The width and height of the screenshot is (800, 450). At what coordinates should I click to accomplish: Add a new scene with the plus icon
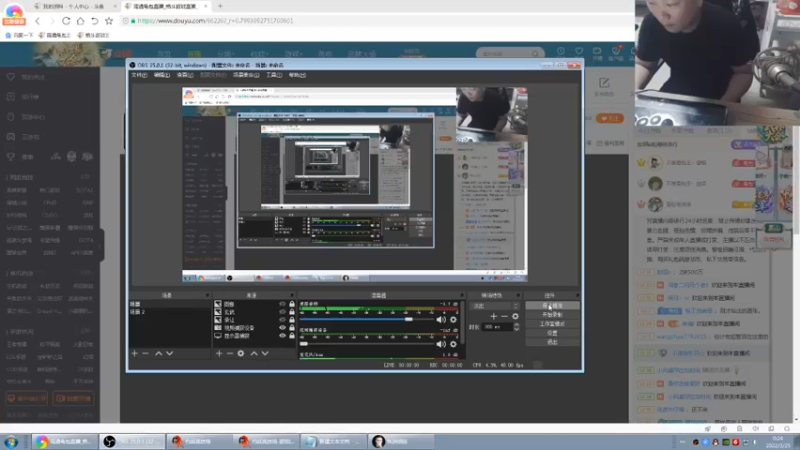[135, 353]
